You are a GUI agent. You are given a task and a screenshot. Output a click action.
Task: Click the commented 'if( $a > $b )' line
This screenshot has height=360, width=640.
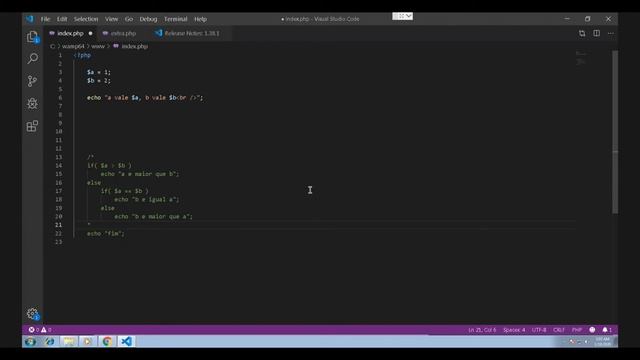109,165
